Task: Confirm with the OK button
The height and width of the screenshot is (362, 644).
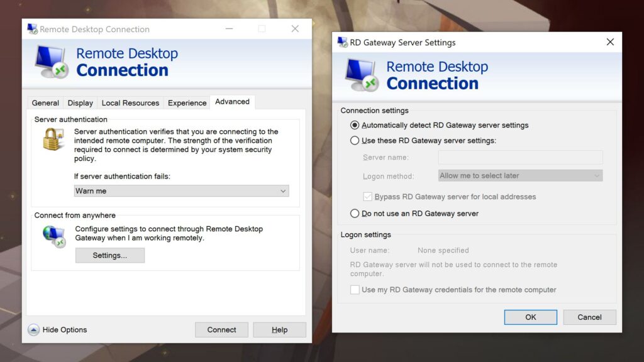Action: point(531,317)
